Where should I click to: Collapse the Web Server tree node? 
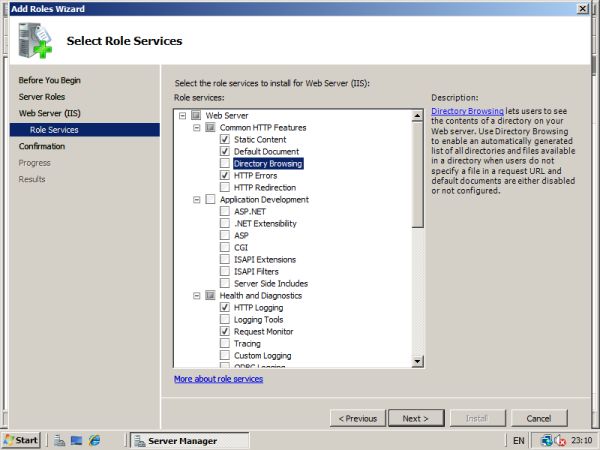[183, 115]
